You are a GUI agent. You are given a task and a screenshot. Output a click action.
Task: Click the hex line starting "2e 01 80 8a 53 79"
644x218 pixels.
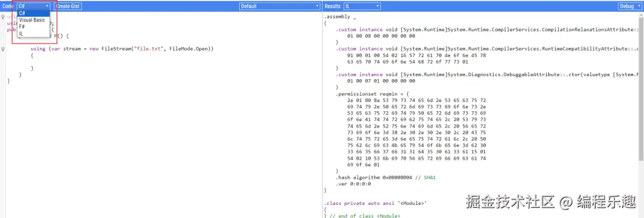(416, 100)
